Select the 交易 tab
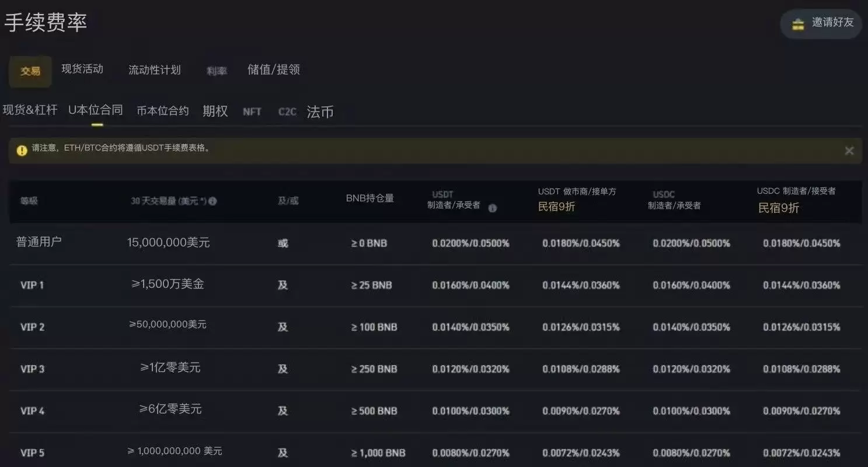This screenshot has width=868, height=467. (x=30, y=71)
